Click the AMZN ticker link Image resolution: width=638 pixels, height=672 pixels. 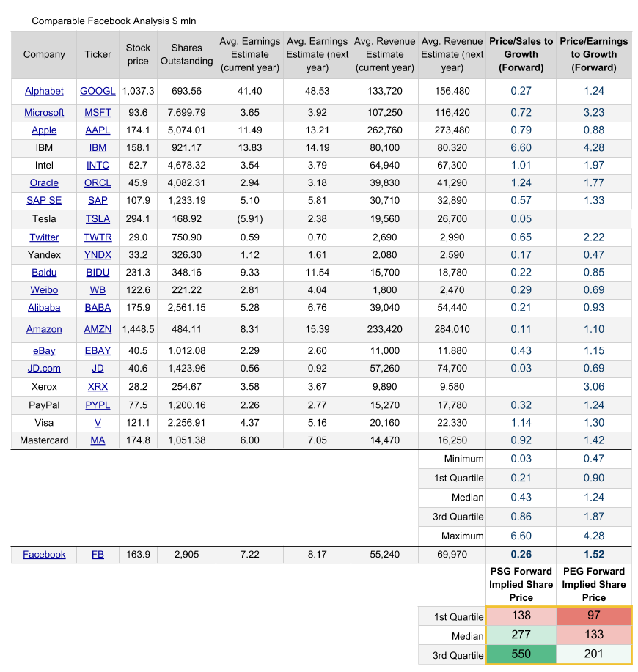[x=98, y=329]
